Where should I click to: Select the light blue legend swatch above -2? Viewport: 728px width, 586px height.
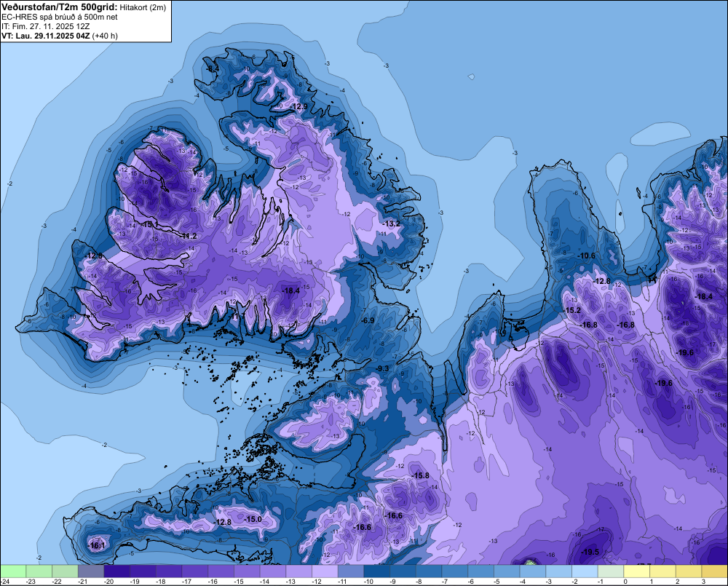tap(585, 571)
